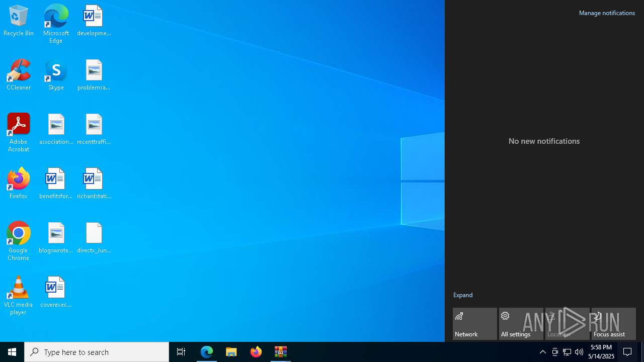Image resolution: width=644 pixels, height=362 pixels.
Task: Select the benefitsfor... Word document
Action: pyautogui.click(x=56, y=184)
